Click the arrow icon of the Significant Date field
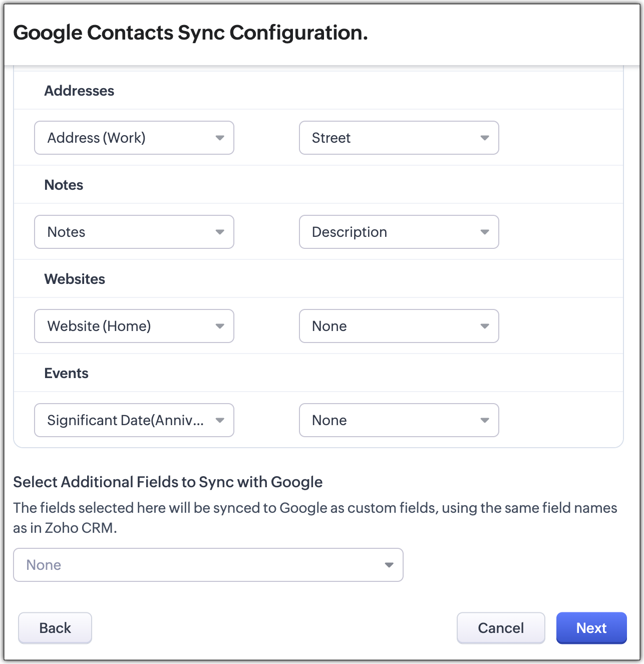 pyautogui.click(x=220, y=421)
